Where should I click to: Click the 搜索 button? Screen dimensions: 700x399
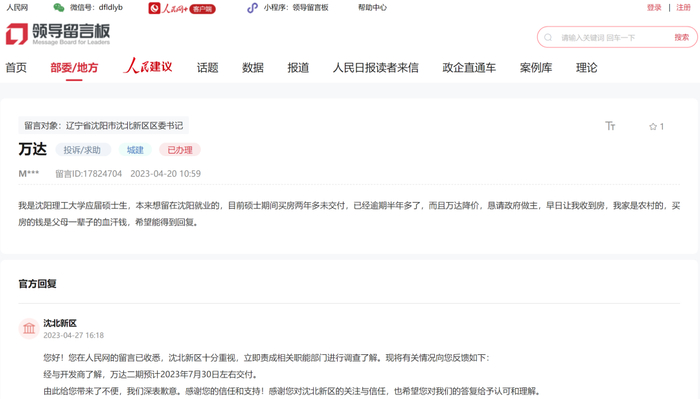[x=681, y=37]
